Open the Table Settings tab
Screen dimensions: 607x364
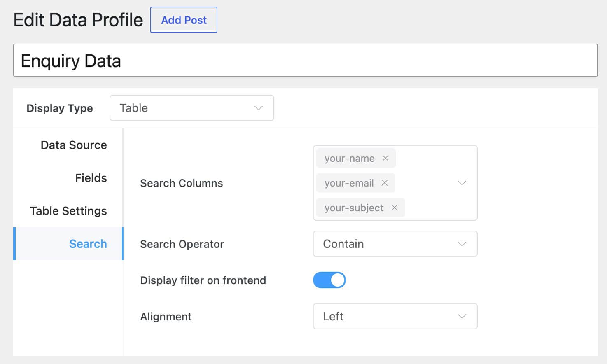pos(68,211)
